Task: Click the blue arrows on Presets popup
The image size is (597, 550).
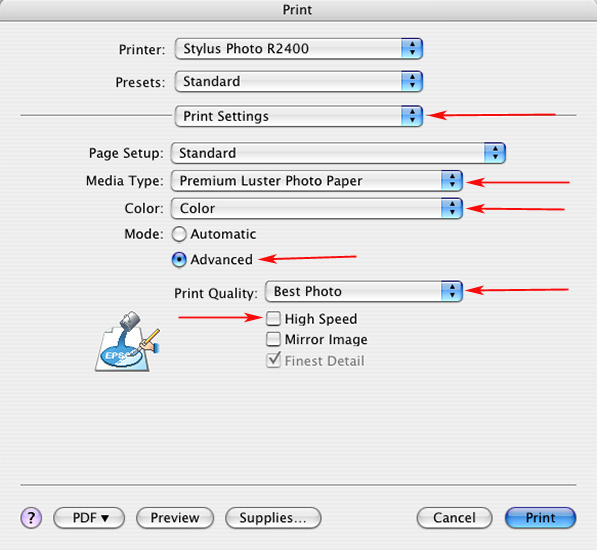Action: pyautogui.click(x=412, y=81)
